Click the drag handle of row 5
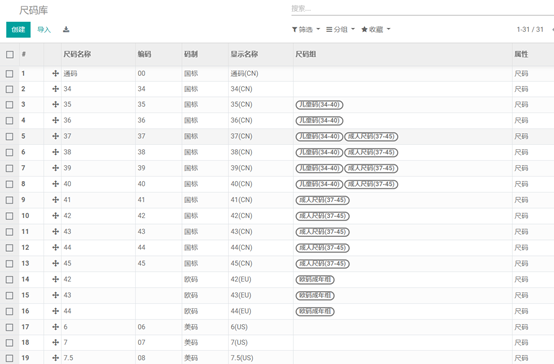Screen dimensions: 554x364 click(55, 136)
